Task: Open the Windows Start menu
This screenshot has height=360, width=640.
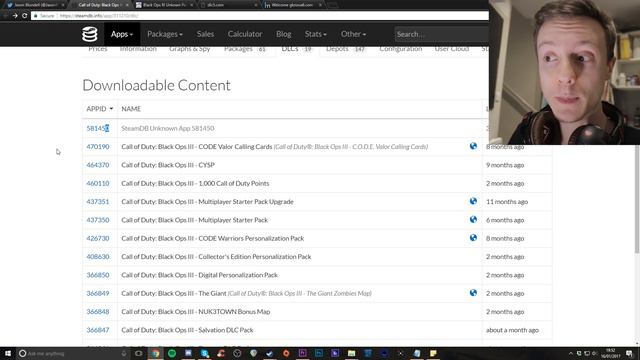Action: (8, 353)
